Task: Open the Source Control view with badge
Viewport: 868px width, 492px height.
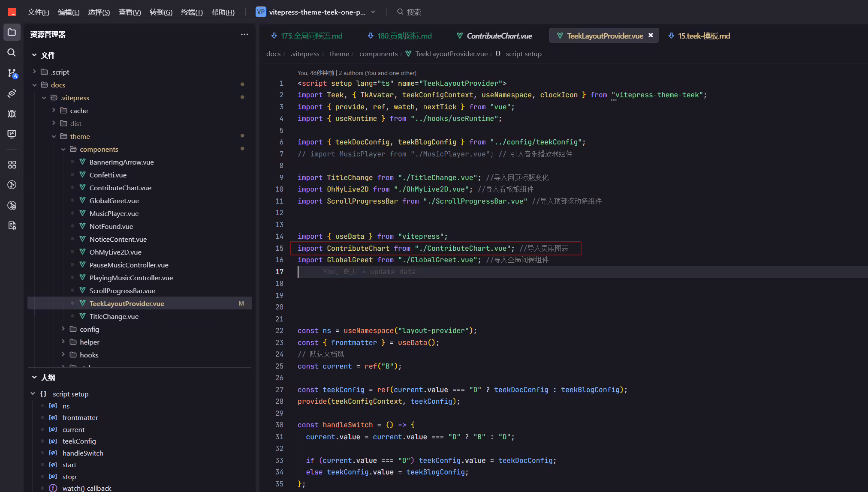Action: [12, 73]
